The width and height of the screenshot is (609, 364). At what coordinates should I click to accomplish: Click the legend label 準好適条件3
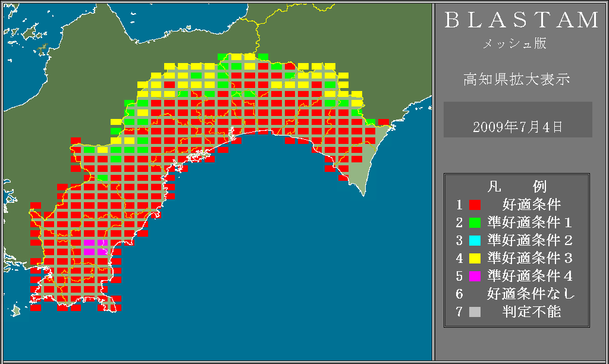tap(530, 258)
